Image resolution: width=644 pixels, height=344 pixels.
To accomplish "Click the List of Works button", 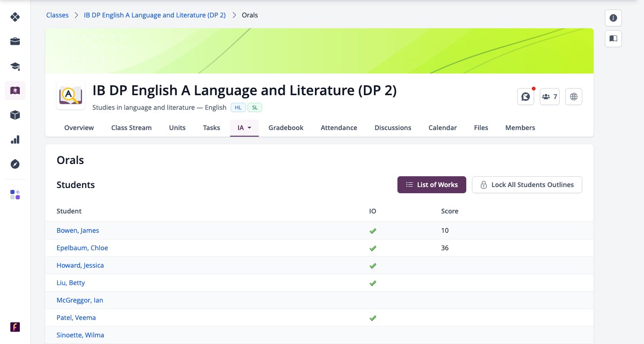I will (432, 185).
